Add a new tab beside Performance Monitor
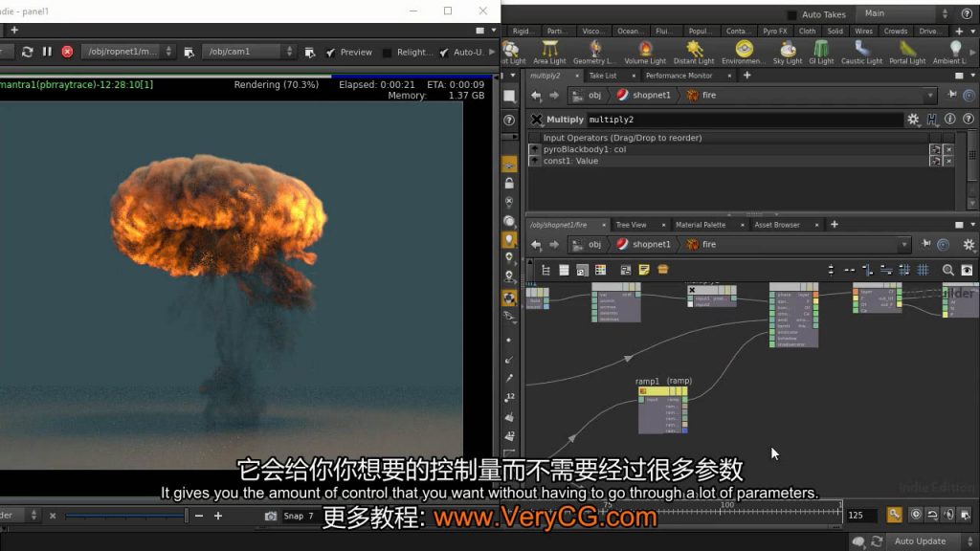This screenshot has width=980, height=551. point(746,76)
